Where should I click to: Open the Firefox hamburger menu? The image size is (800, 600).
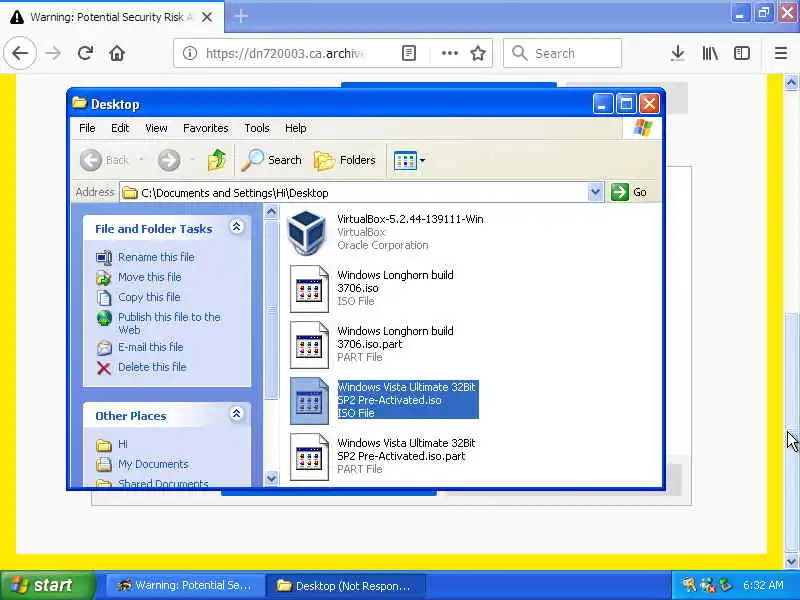(x=781, y=53)
